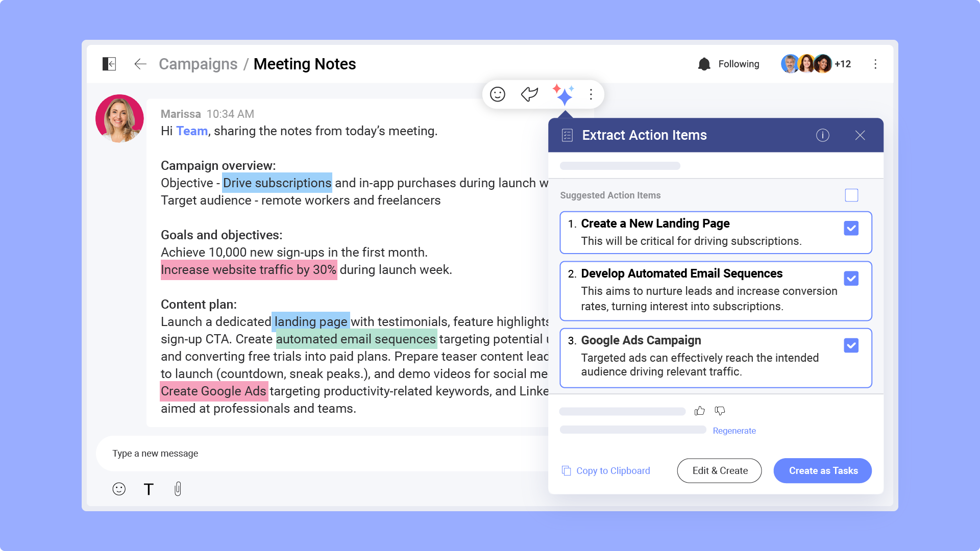
Task: Uncheck the Create a New Landing Page item
Action: coord(851,229)
